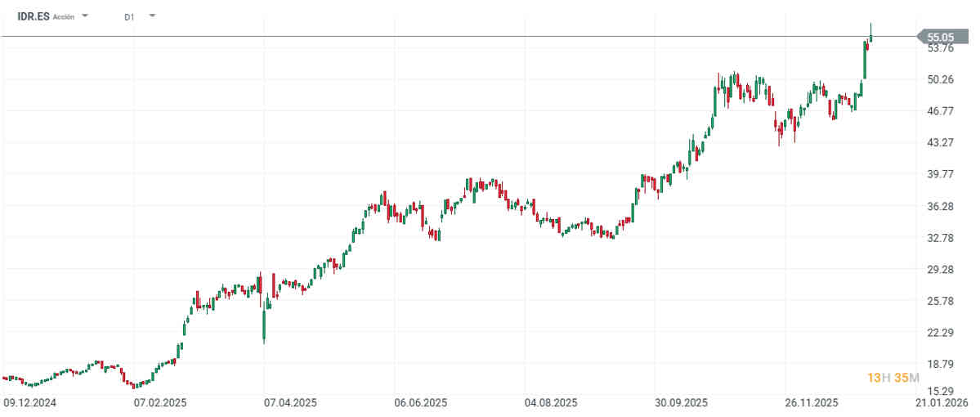Viewport: 980px width, 417px height.
Task: Click the 15.29 price axis label
Action: point(942,391)
